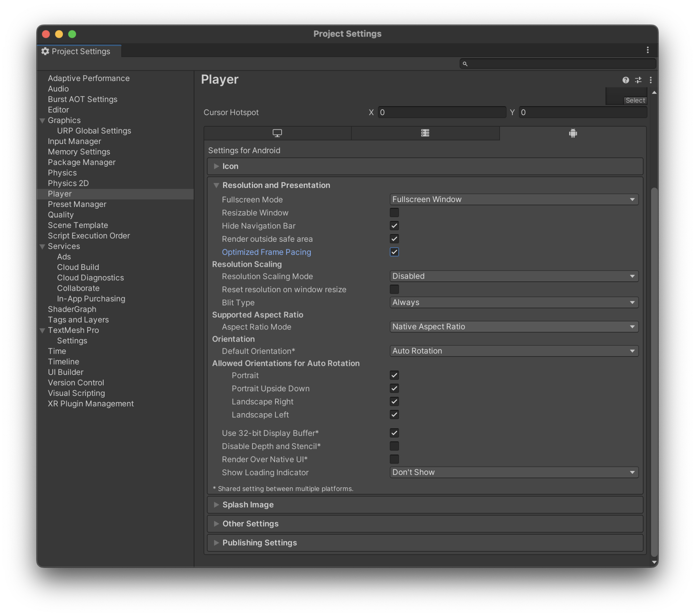The image size is (695, 616).
Task: Change the Resolution Scaling Mode dropdown
Action: click(x=514, y=275)
